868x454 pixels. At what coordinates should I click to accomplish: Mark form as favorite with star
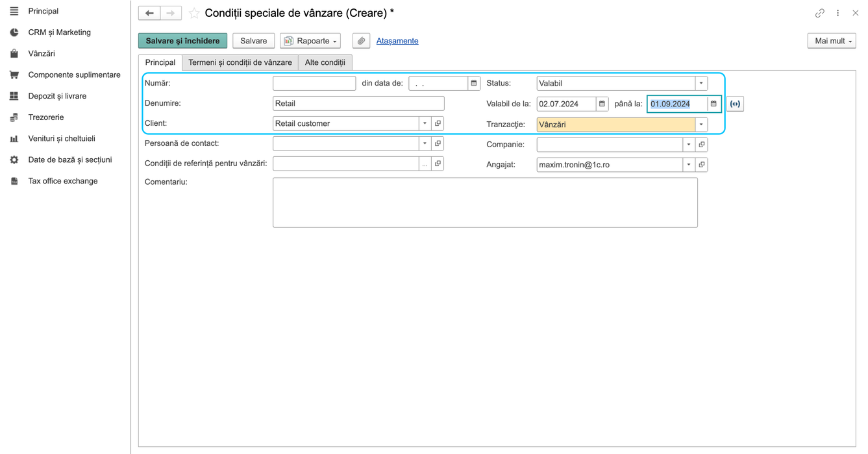(194, 13)
